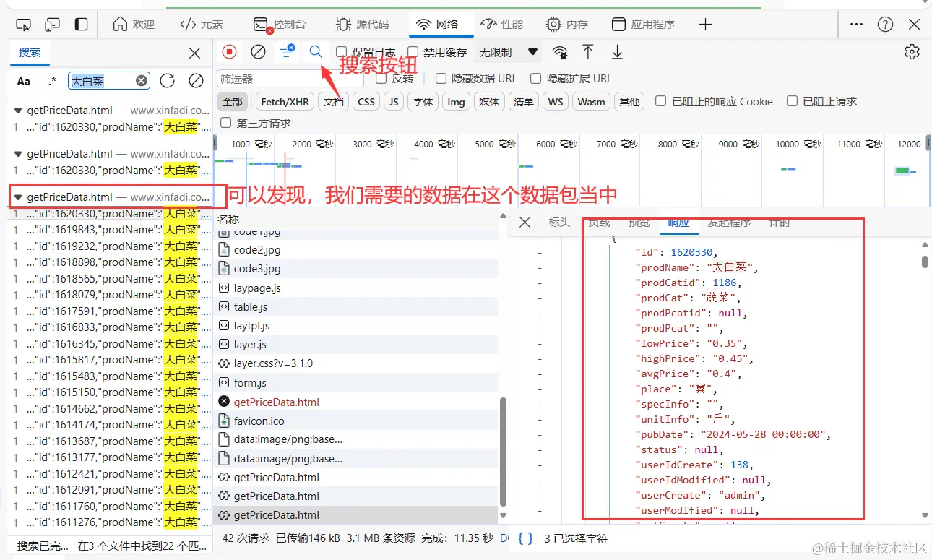Open network settings gear icon
The image size is (932, 560).
pos(912,52)
